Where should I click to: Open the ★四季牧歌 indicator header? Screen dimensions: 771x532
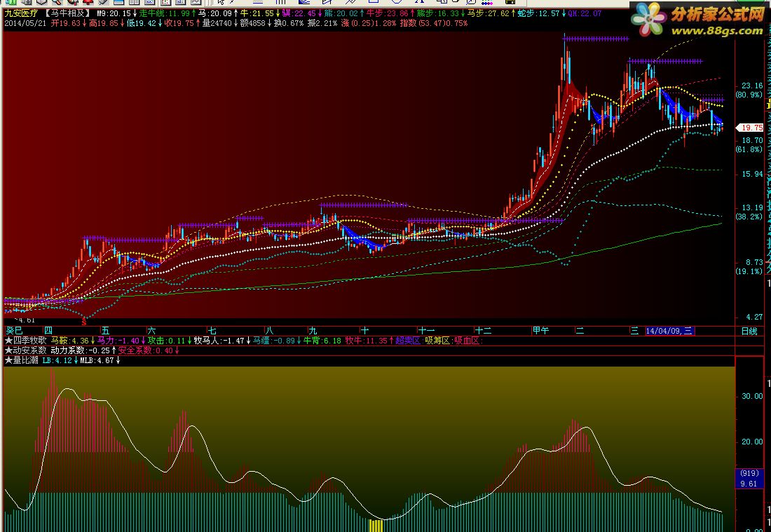pos(25,340)
